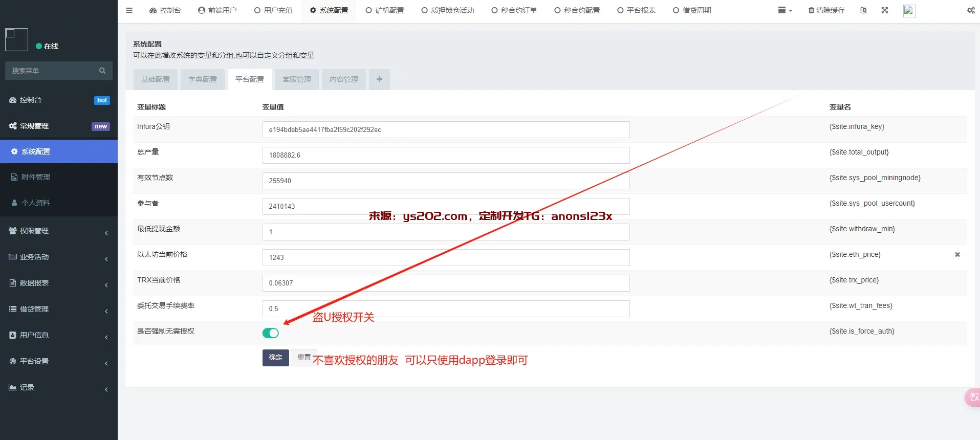The height and width of the screenshot is (440, 980).
Task: Click the user avatar image in top bar
Action: point(909,10)
